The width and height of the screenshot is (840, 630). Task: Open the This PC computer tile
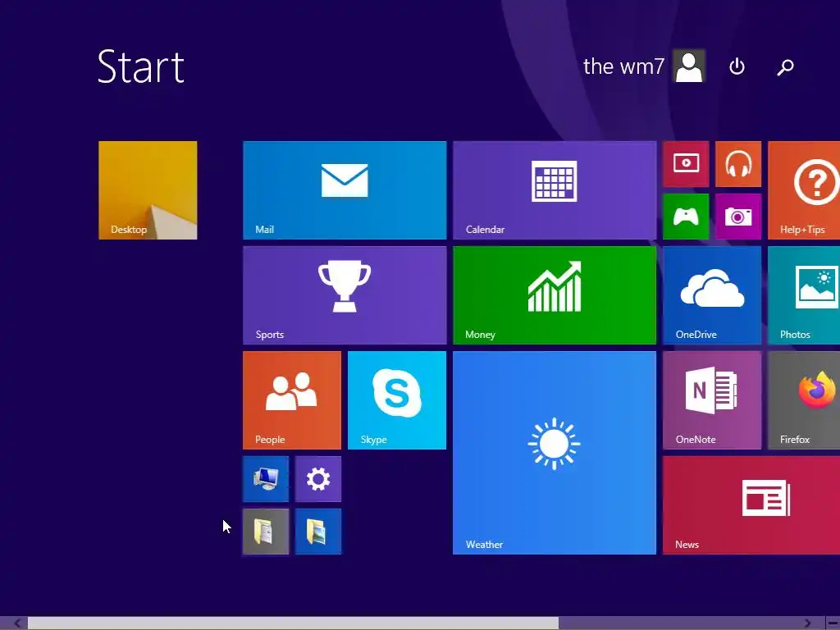pos(266,479)
